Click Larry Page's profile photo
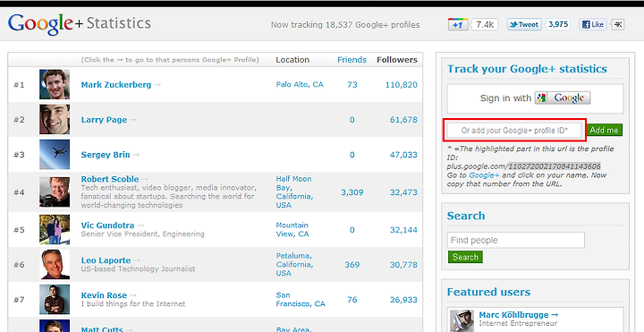Viewport: 644px width, 332px height. point(55,119)
